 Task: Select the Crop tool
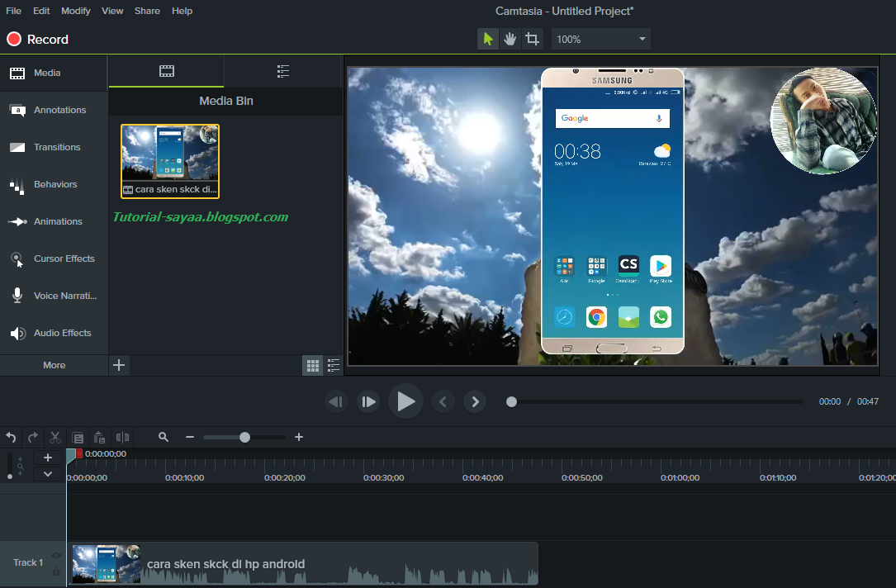click(x=532, y=39)
